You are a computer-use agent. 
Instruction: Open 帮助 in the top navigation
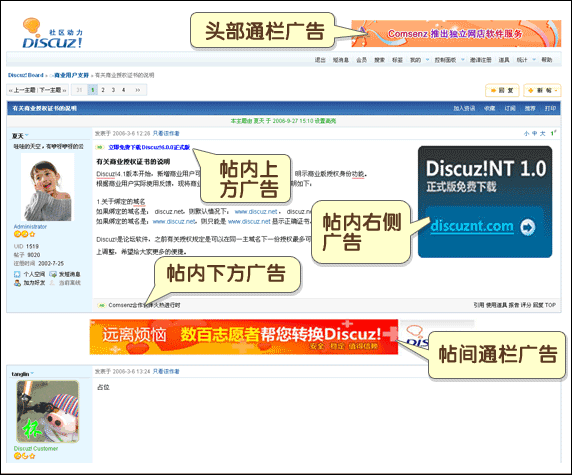click(546, 60)
